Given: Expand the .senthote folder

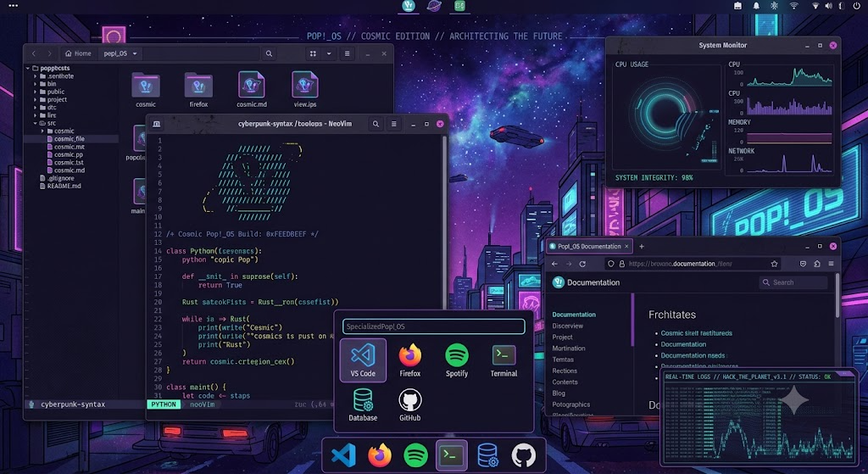Looking at the screenshot, I should [36, 76].
